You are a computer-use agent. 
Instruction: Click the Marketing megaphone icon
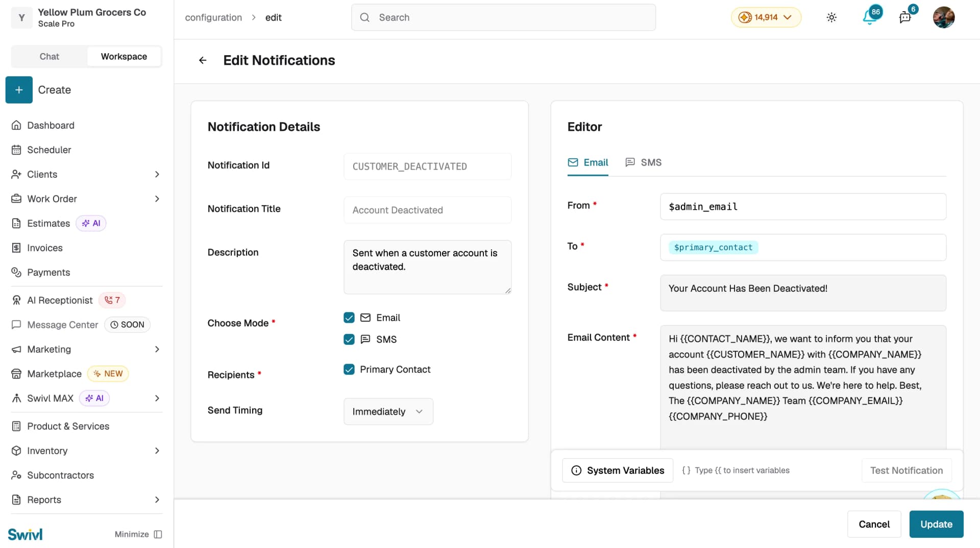(16, 349)
